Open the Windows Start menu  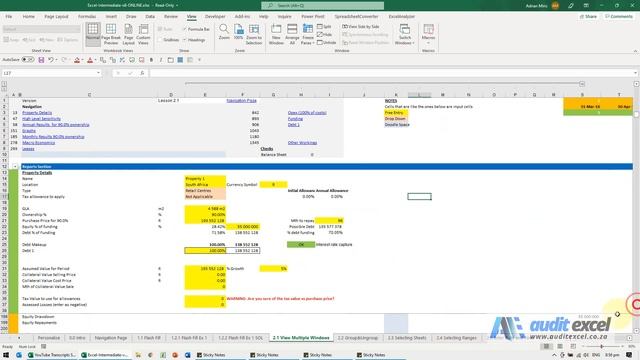click(7, 355)
